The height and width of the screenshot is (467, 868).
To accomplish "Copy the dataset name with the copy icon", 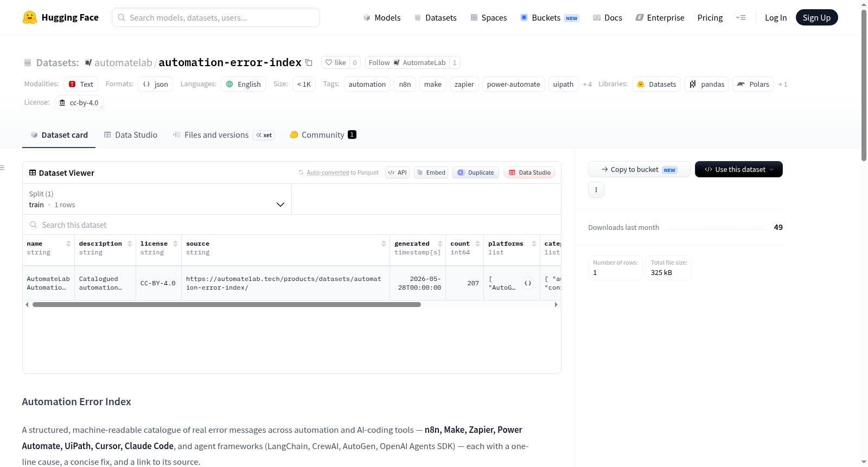I will click(x=309, y=62).
